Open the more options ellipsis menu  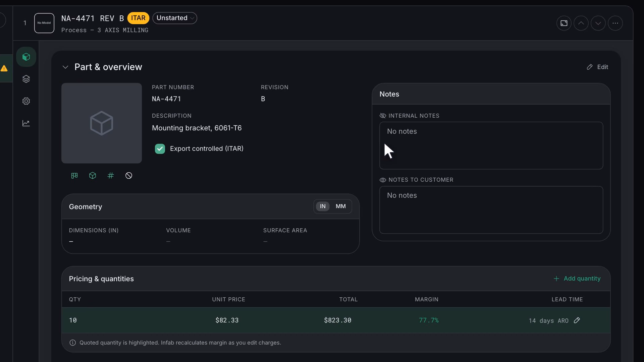click(x=615, y=23)
